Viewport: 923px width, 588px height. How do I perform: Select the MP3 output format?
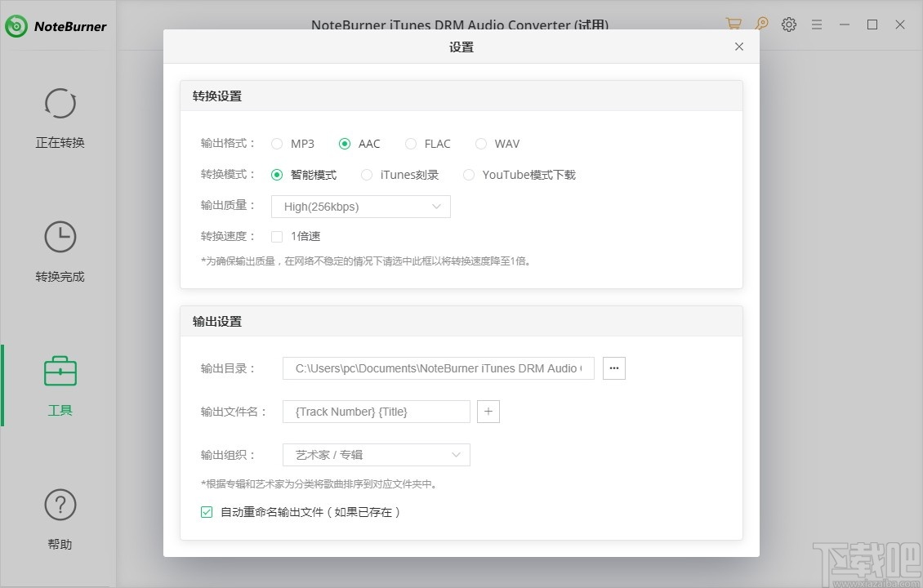(x=277, y=143)
